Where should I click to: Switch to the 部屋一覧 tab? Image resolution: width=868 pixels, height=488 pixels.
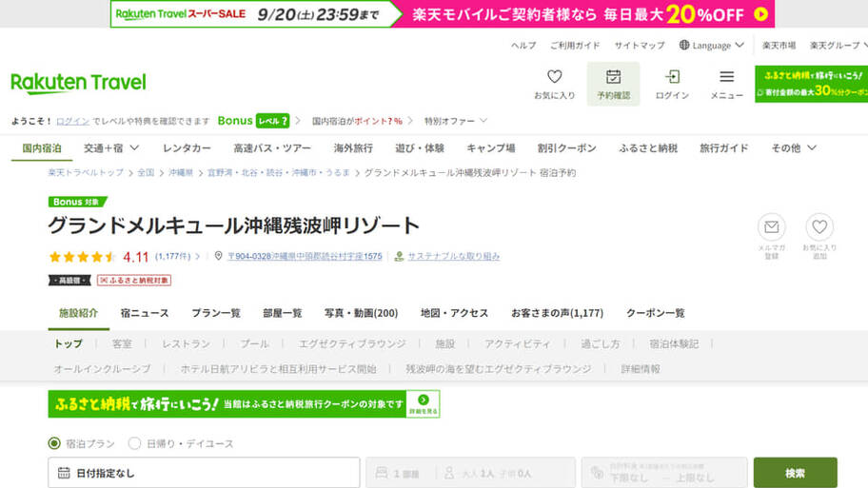283,313
